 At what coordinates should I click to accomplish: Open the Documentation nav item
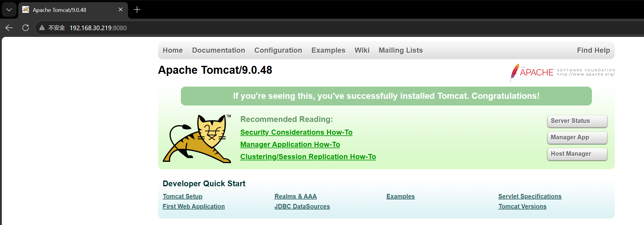click(x=219, y=50)
